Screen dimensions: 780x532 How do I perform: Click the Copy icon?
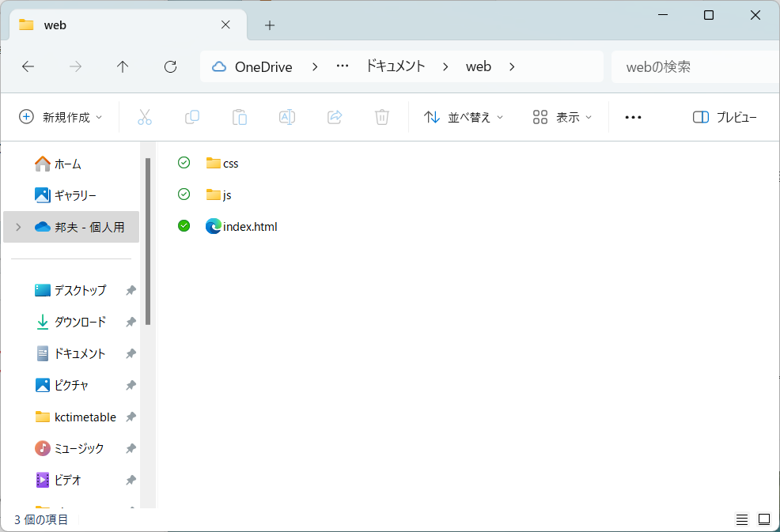[192, 116]
